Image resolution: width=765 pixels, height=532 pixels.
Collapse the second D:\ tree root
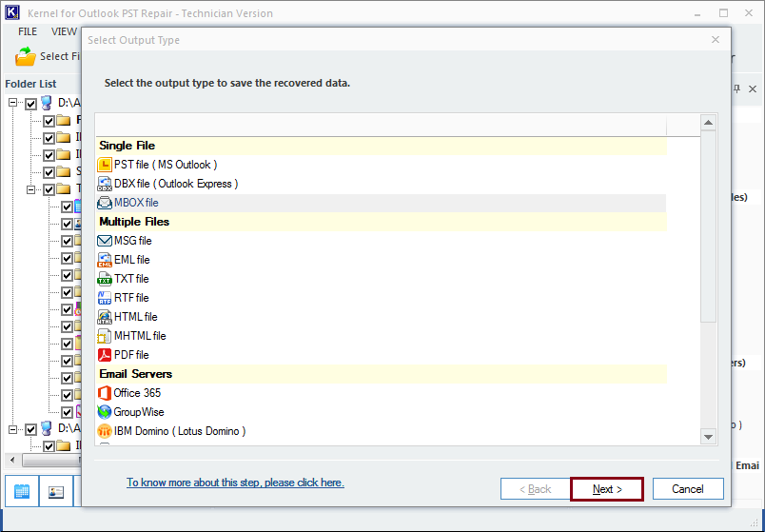(12, 429)
